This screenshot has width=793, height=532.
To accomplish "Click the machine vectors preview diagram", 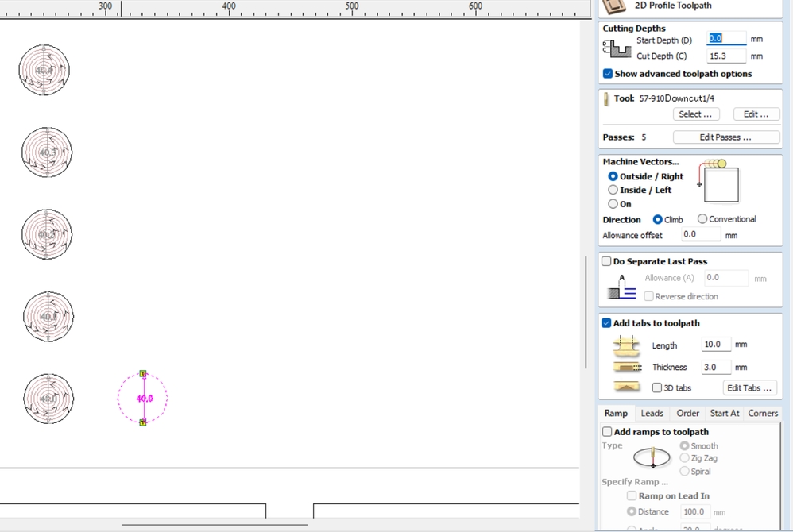I will click(x=718, y=181).
